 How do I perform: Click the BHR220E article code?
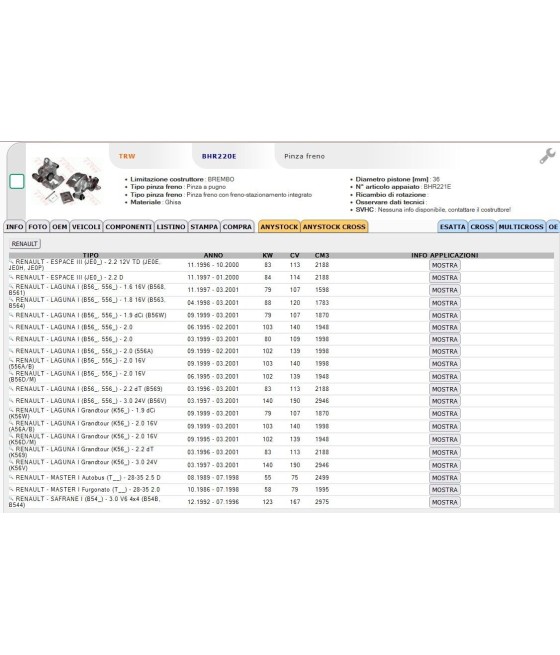[219, 156]
